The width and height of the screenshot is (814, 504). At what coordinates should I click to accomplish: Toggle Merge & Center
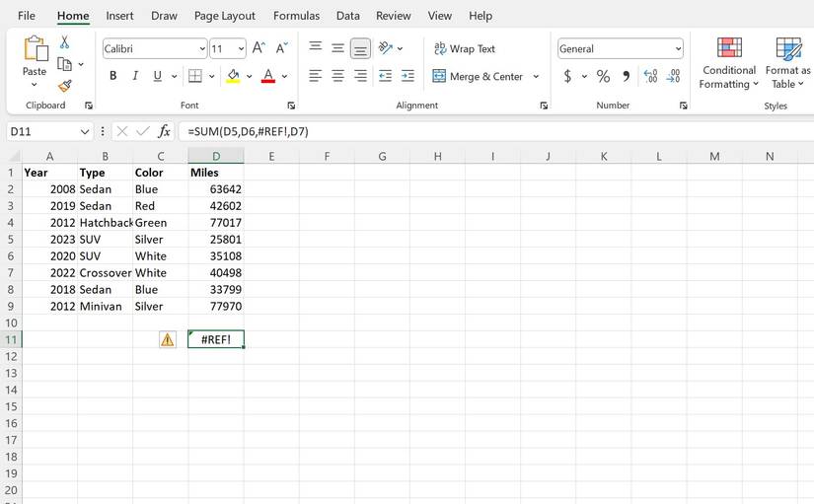click(x=478, y=76)
